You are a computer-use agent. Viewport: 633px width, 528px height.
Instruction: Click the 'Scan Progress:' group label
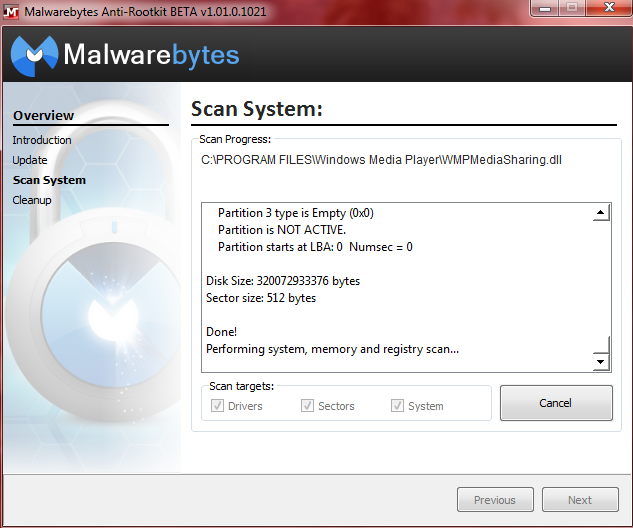(x=235, y=139)
